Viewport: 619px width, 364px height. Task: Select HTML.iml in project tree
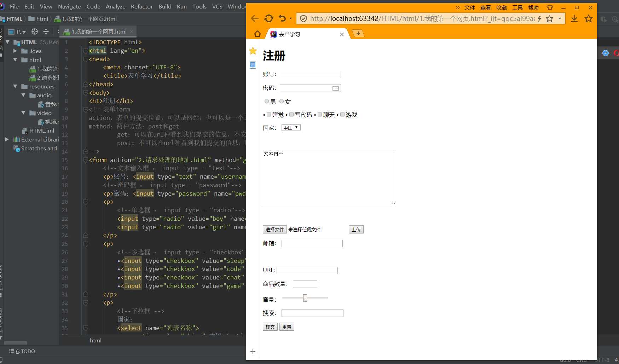(x=38, y=131)
